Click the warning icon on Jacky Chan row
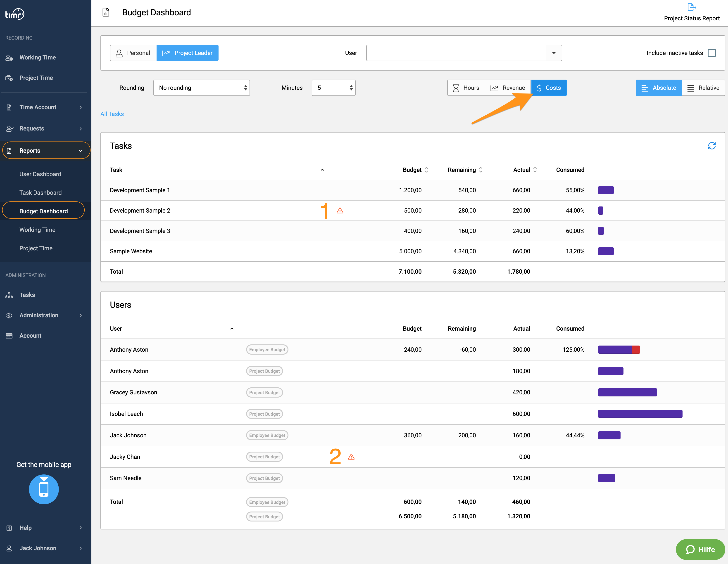The width and height of the screenshot is (728, 564). (x=351, y=457)
